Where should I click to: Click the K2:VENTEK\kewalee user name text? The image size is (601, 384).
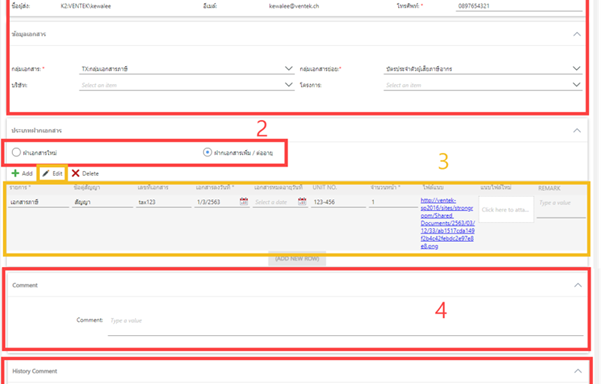(86, 6)
